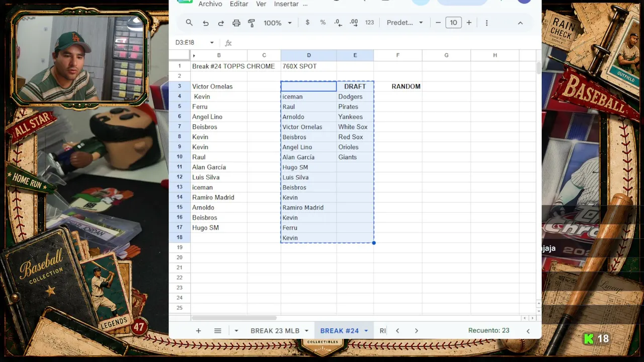This screenshot has height=362, width=644.
Task: Select column E header
Action: click(355, 55)
